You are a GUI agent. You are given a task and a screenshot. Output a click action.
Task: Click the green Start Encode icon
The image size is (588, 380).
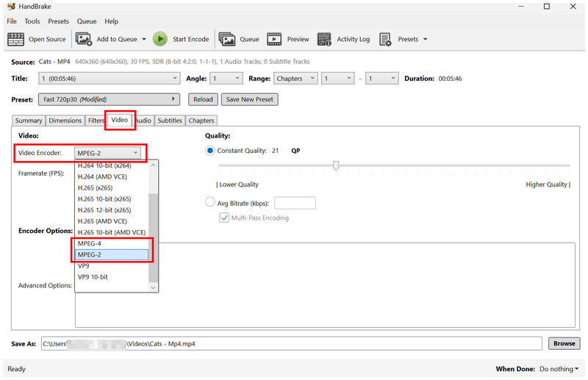point(160,39)
